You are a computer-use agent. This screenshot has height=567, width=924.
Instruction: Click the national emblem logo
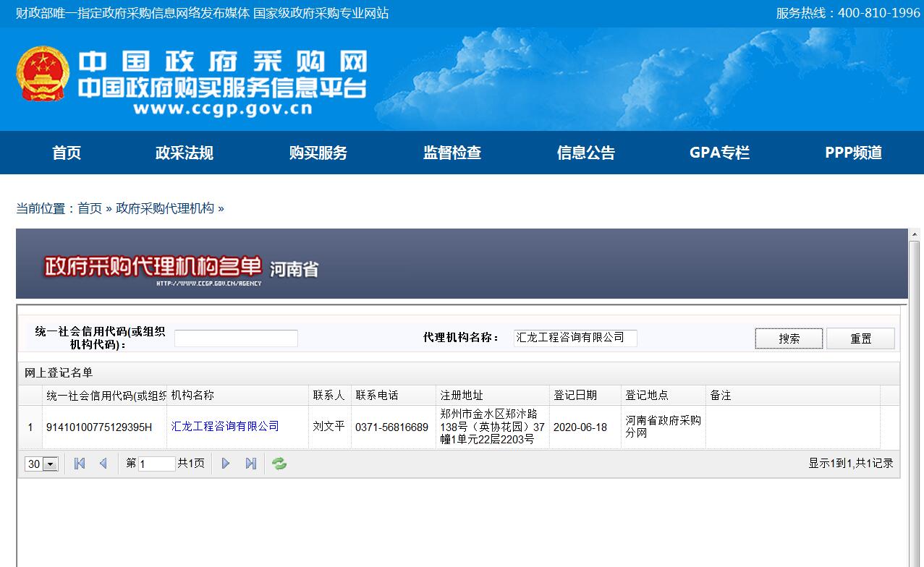pos(43,74)
